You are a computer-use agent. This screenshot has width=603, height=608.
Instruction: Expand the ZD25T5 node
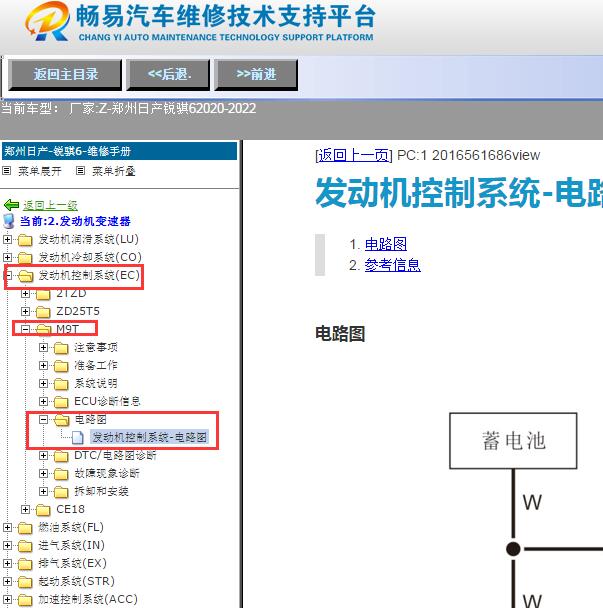coord(25,311)
